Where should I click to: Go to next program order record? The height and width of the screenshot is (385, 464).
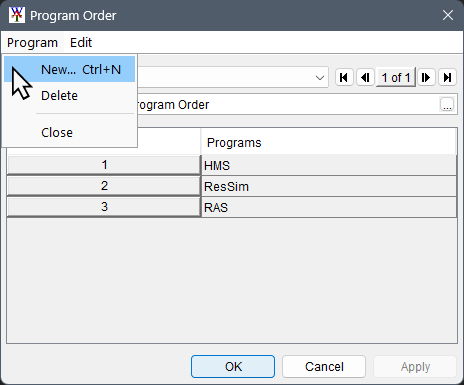(426, 77)
